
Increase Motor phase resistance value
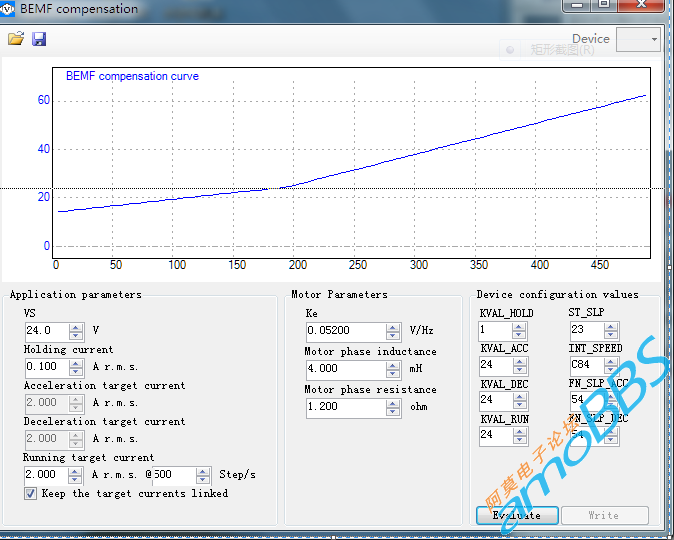point(393,404)
